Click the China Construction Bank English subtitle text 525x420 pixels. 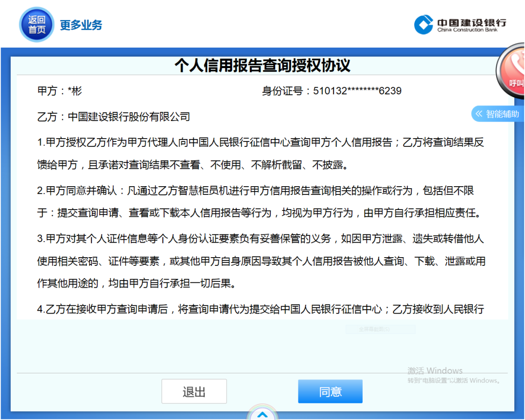[x=468, y=29]
